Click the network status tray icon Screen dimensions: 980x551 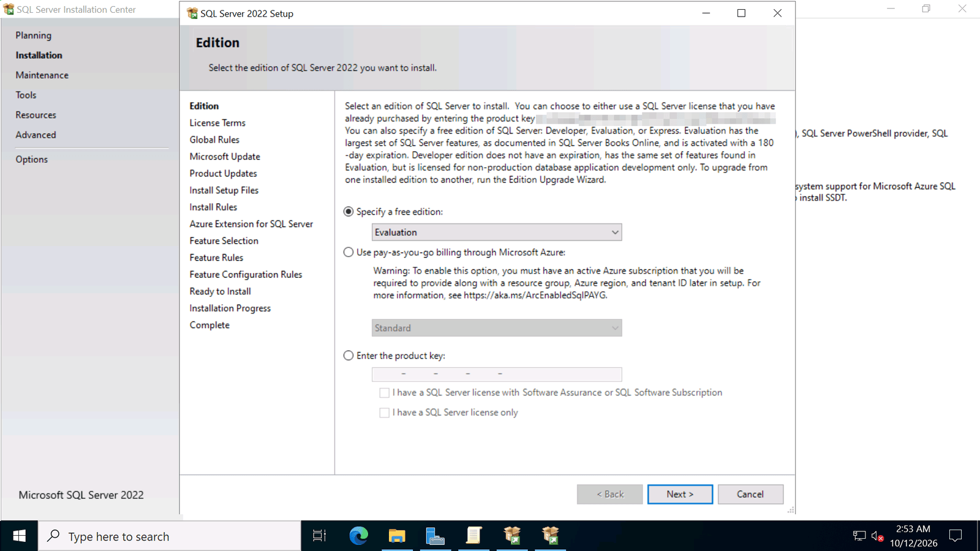tap(859, 536)
